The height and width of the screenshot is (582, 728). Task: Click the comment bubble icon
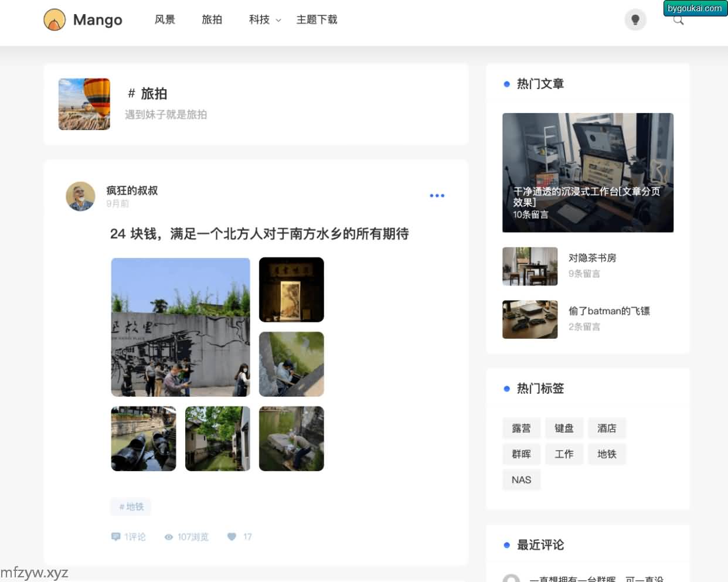click(x=115, y=537)
